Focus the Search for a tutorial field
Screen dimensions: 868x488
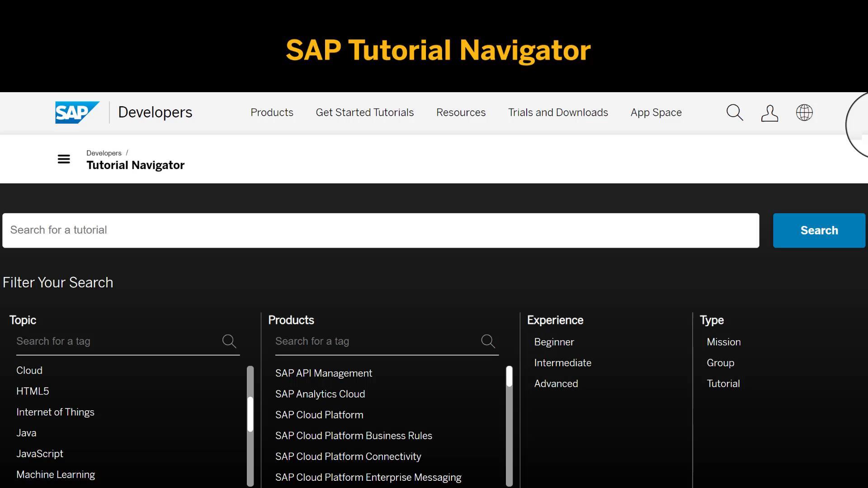(381, 230)
